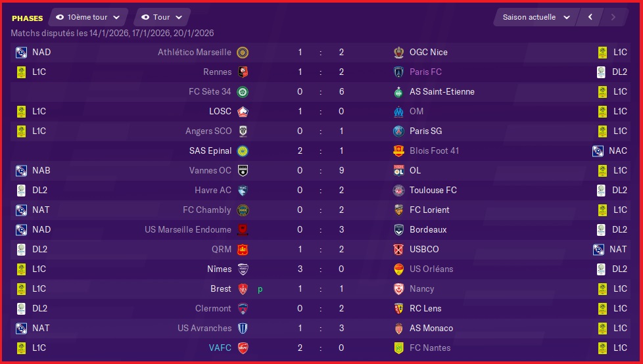643x364 pixels.
Task: Open the VAFC team link
Action: 220,348
